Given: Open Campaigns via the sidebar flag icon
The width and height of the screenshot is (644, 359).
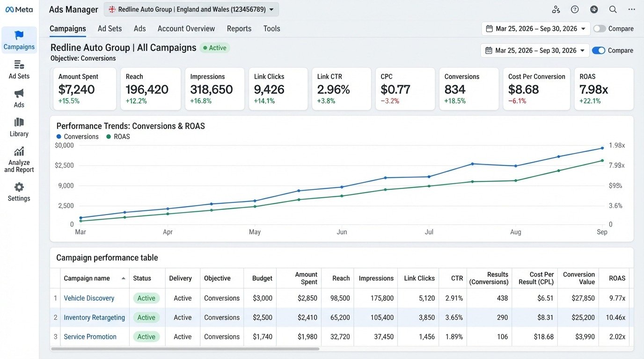Looking at the screenshot, I should pos(19,35).
